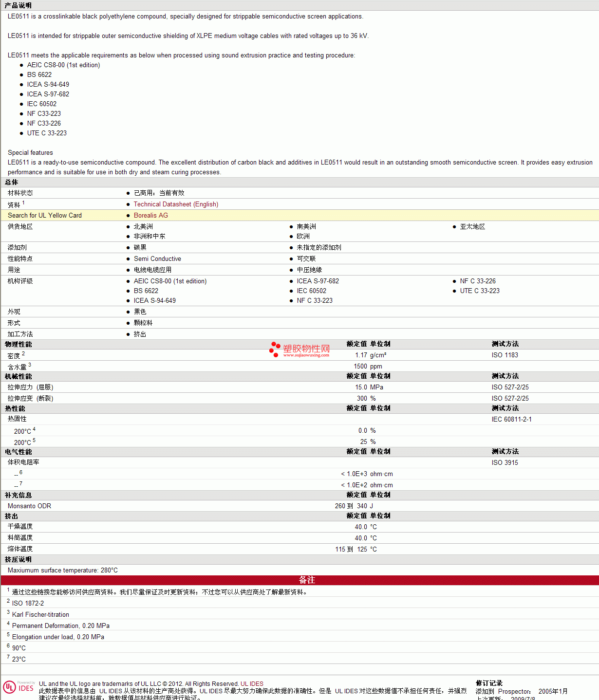Open the red UL IDES link after "All Rights Reserved."

(x=252, y=684)
